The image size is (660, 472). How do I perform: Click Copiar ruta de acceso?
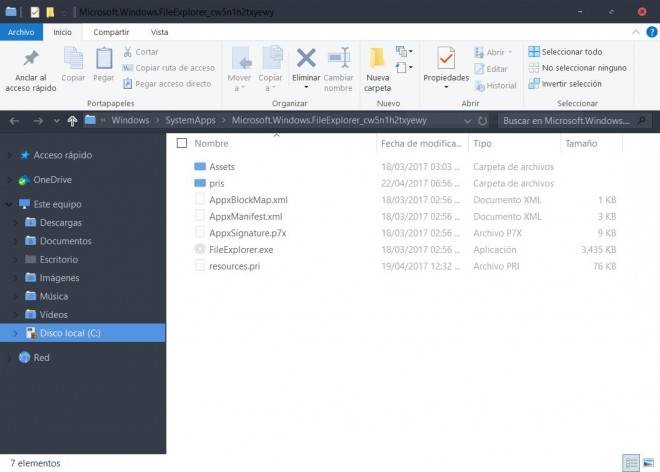(x=168, y=68)
